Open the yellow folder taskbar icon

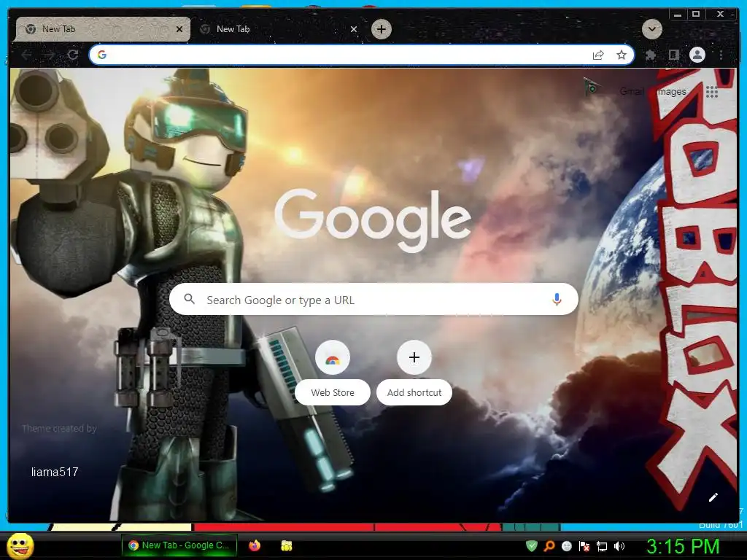pos(286,545)
